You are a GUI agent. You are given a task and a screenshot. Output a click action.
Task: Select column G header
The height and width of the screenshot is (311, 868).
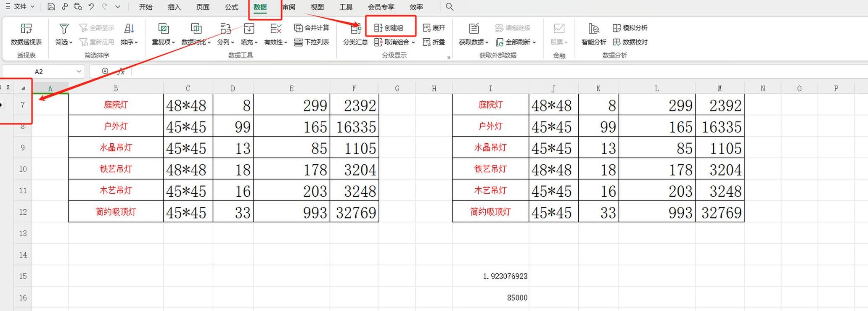click(397, 88)
